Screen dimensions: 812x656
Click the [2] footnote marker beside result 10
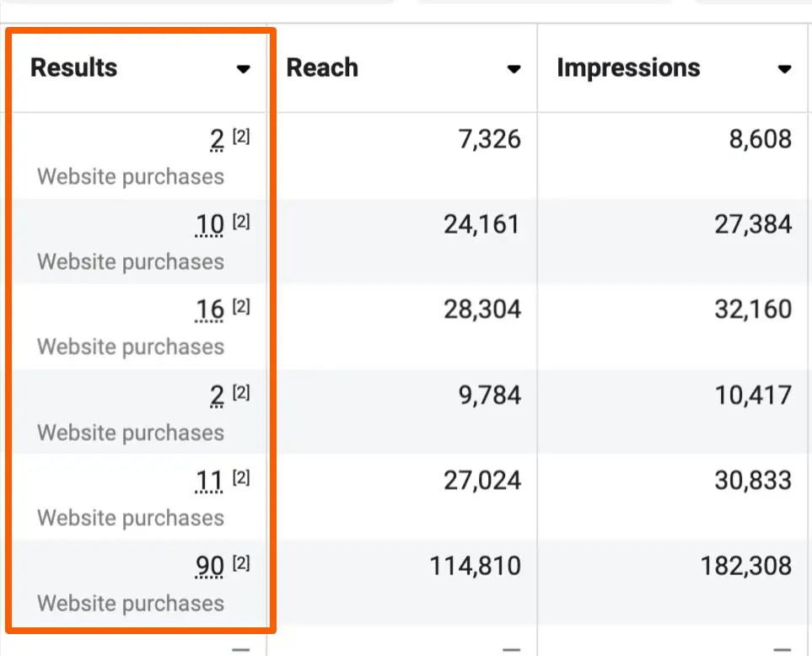click(x=240, y=222)
